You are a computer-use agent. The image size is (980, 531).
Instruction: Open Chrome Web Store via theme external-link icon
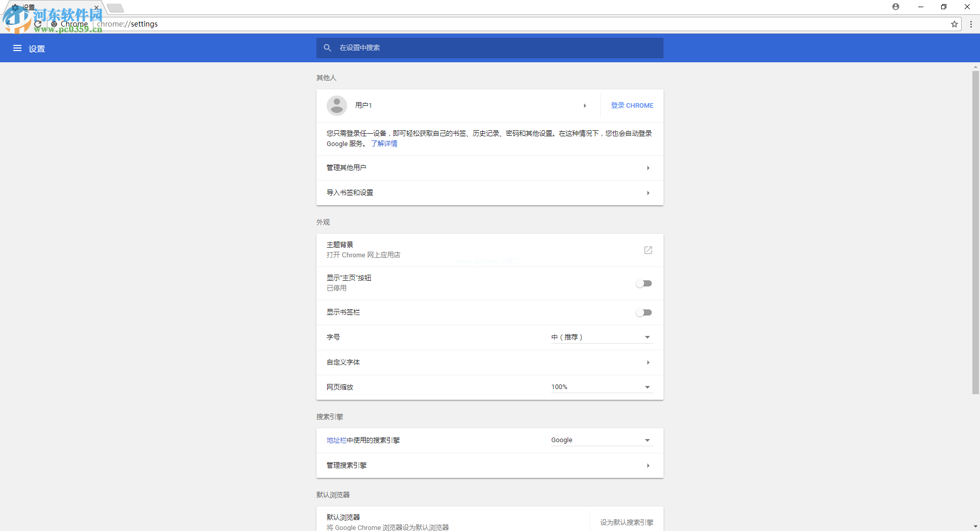coord(648,250)
